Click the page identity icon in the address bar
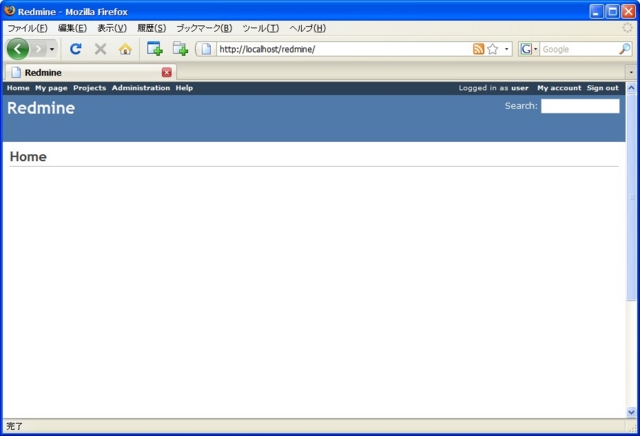This screenshot has width=640, height=436. click(206, 49)
